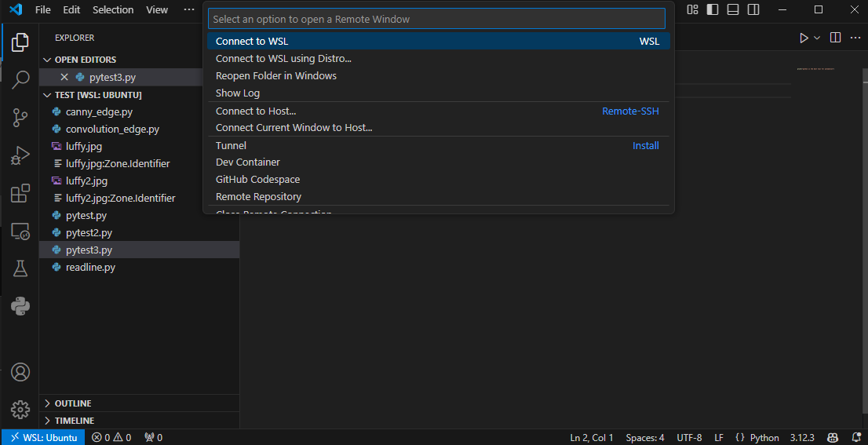
Task: Open the Extensions view icon
Action: [20, 193]
